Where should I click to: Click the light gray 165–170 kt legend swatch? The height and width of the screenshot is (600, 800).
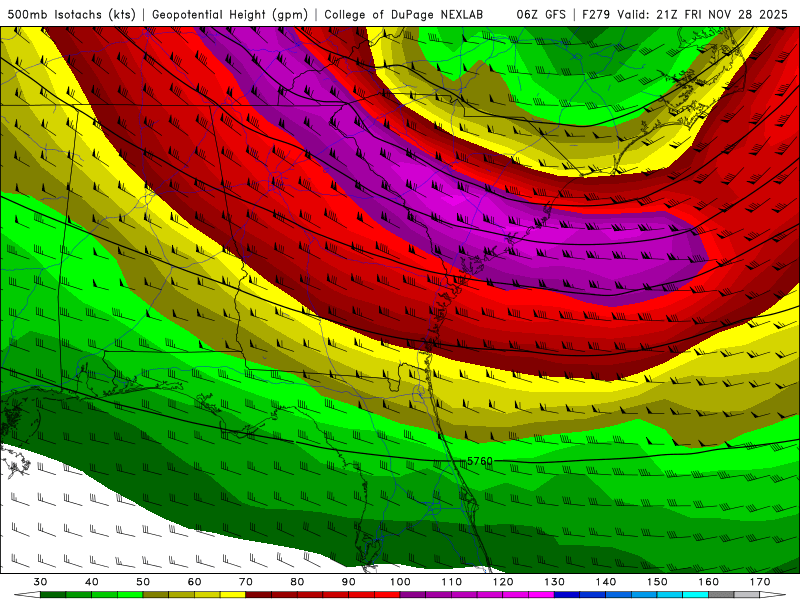[747, 595]
